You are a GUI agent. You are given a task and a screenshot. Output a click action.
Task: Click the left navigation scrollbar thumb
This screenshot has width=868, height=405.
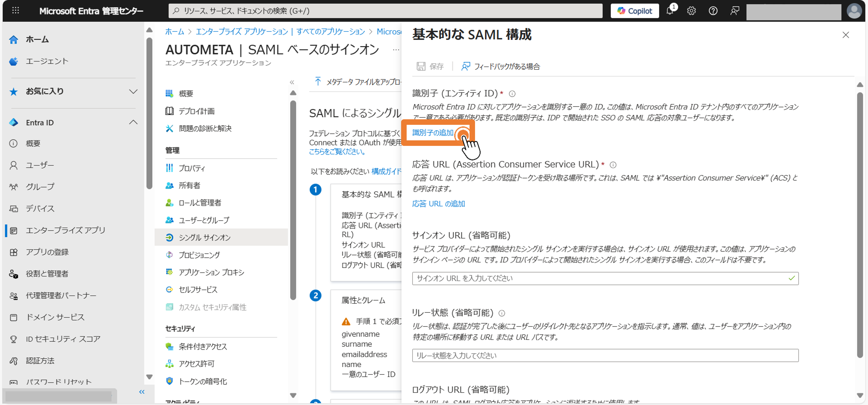pos(149,114)
